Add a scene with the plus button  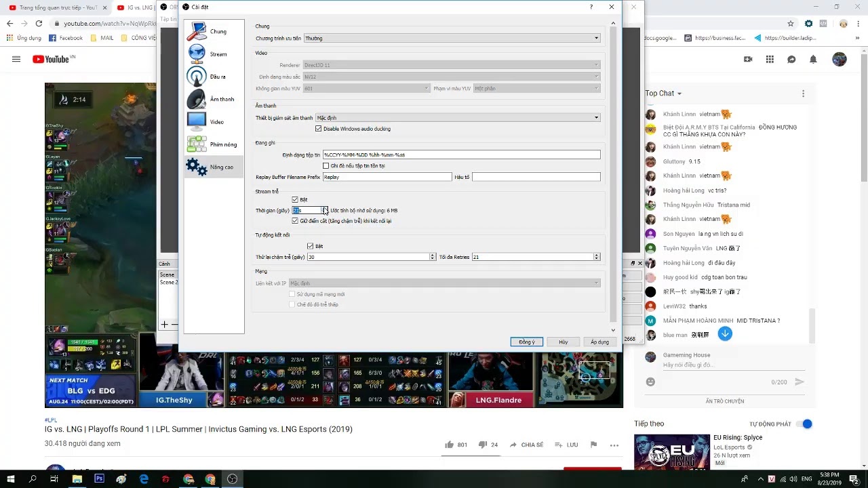164,325
